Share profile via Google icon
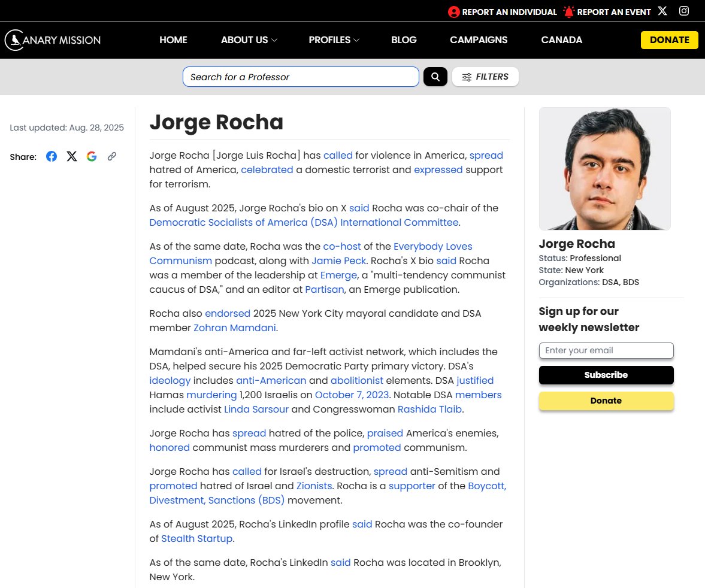The image size is (705, 588). tap(92, 156)
